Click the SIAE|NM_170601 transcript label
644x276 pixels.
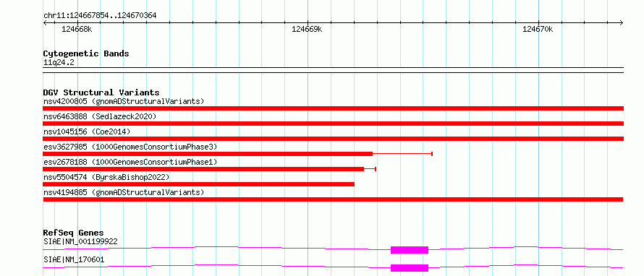click(74, 259)
